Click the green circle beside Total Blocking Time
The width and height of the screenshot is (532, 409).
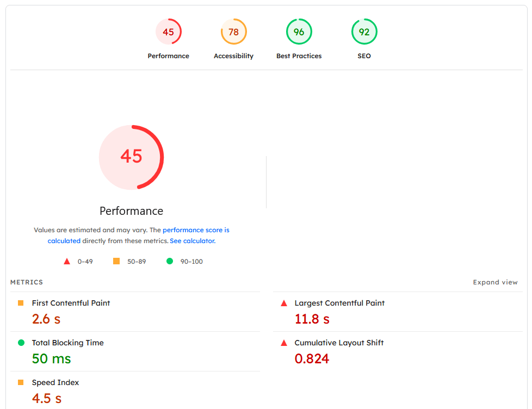pyautogui.click(x=21, y=343)
